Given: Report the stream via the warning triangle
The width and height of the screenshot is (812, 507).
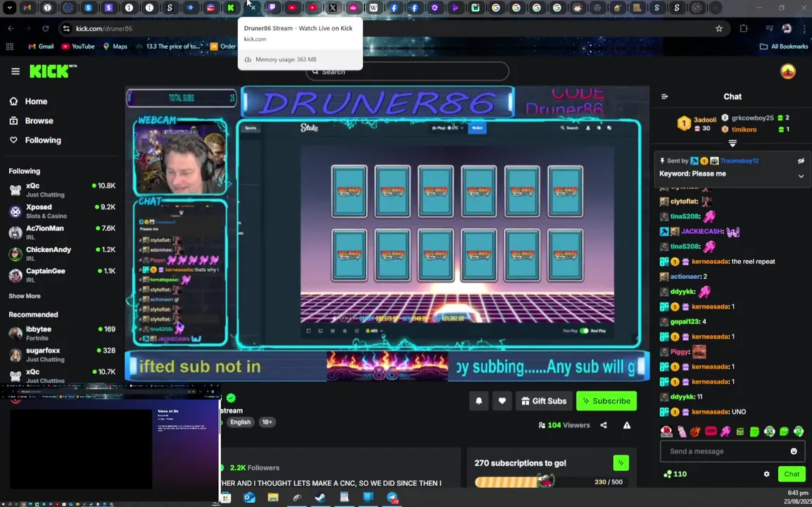Looking at the screenshot, I should pyautogui.click(x=627, y=425).
